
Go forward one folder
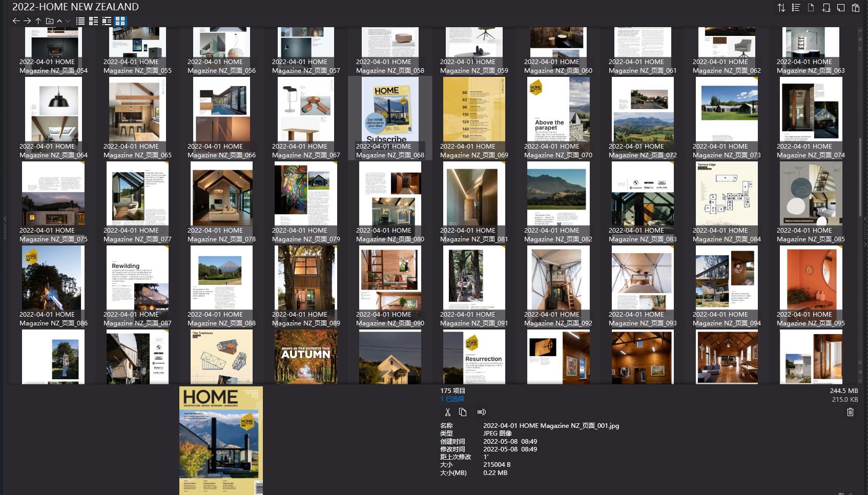27,21
